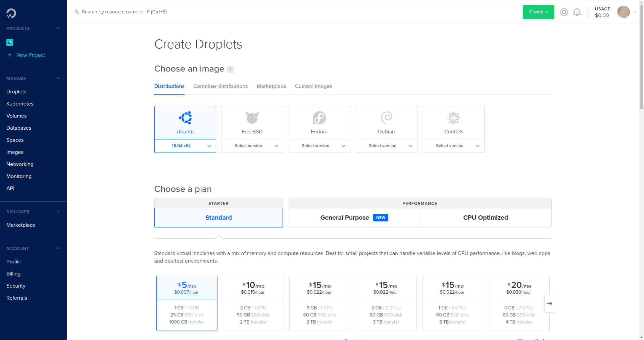Expand the account menu chevron
Screen dimensions: 644x340
point(635,12)
